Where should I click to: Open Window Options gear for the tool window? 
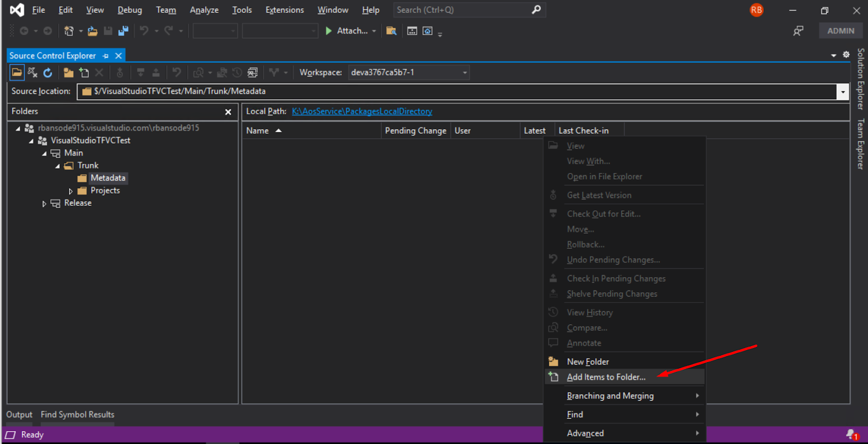pyautogui.click(x=846, y=55)
